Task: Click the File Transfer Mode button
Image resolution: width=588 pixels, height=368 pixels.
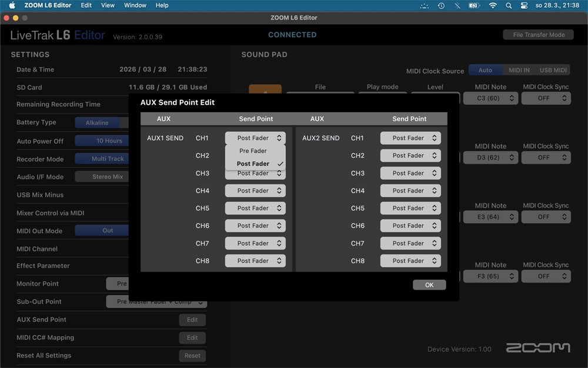Action: 539,35
